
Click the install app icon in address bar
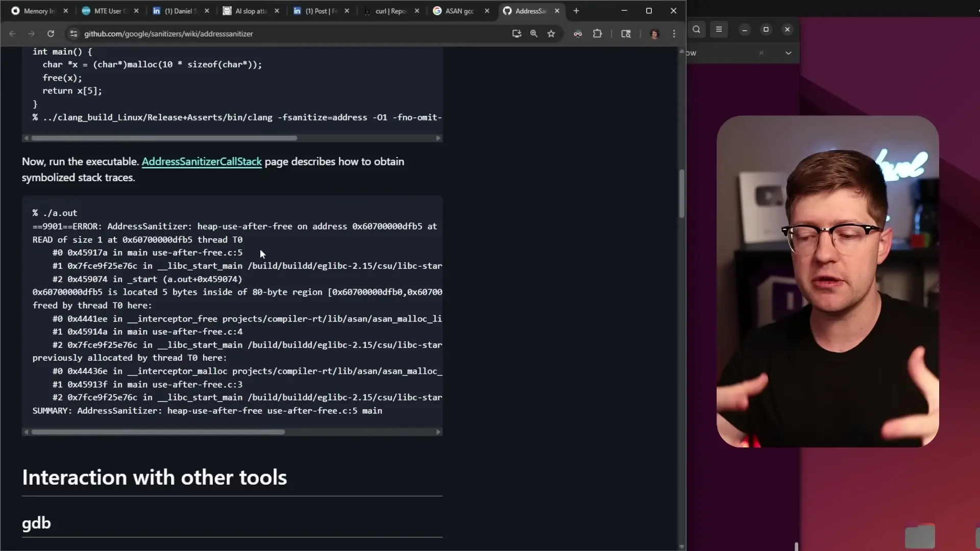point(517,34)
